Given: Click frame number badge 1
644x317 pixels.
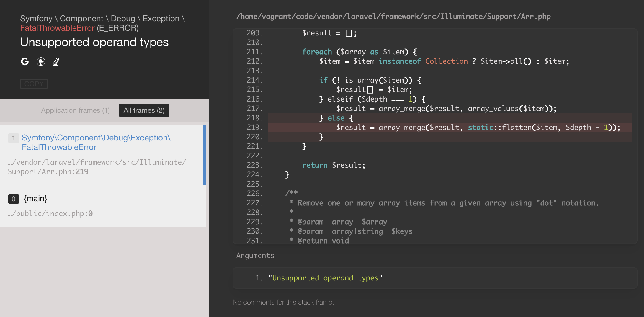Looking at the screenshot, I should point(13,138).
